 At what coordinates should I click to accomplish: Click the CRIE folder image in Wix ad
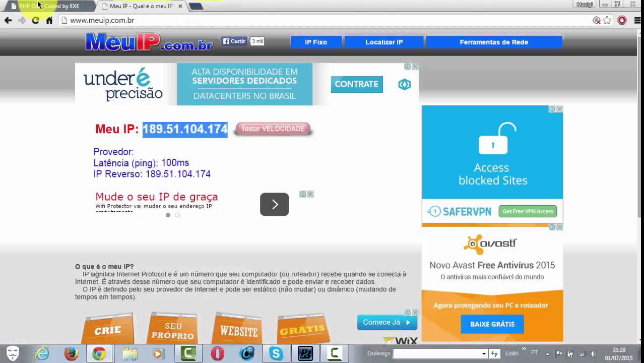(107, 329)
